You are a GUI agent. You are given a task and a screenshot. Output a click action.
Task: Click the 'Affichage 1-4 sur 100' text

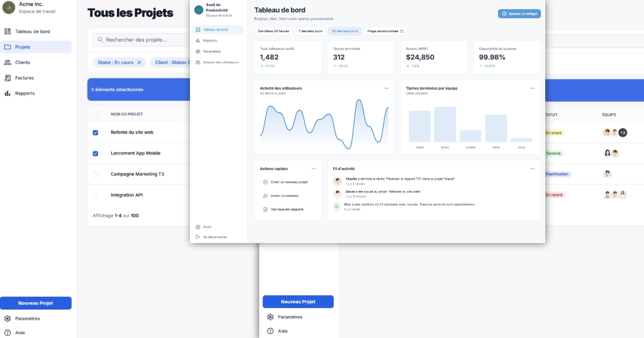point(116,216)
